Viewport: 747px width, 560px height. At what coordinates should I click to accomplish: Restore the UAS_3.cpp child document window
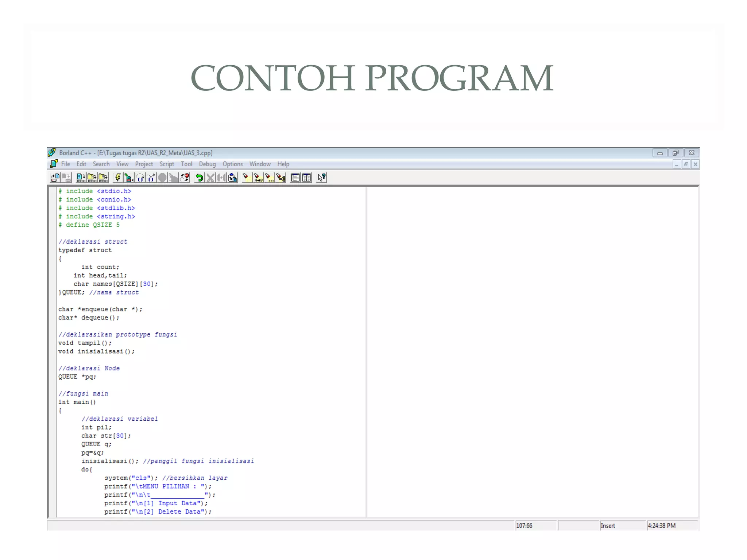(x=686, y=164)
